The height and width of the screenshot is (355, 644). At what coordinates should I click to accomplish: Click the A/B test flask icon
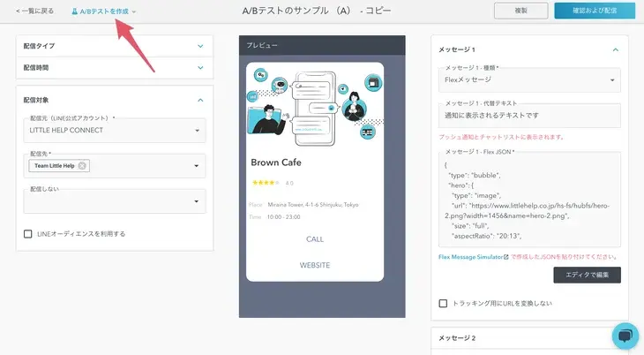point(75,11)
